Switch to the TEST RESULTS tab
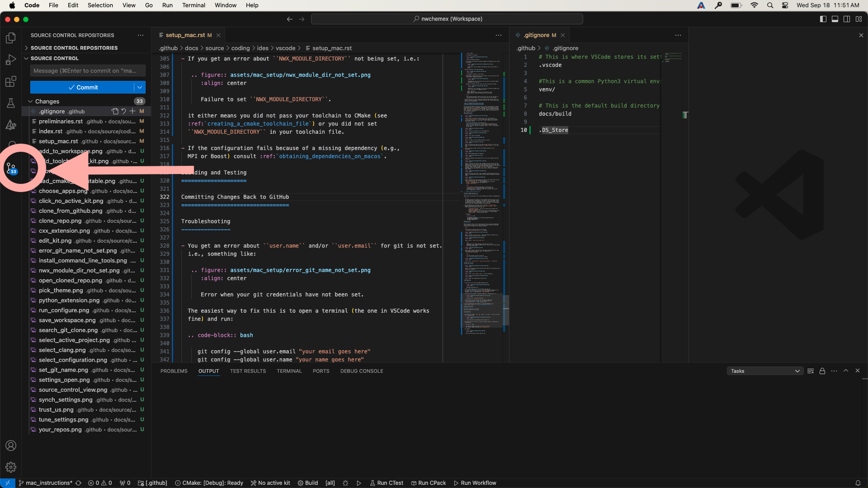The height and width of the screenshot is (488, 868). [x=248, y=371]
